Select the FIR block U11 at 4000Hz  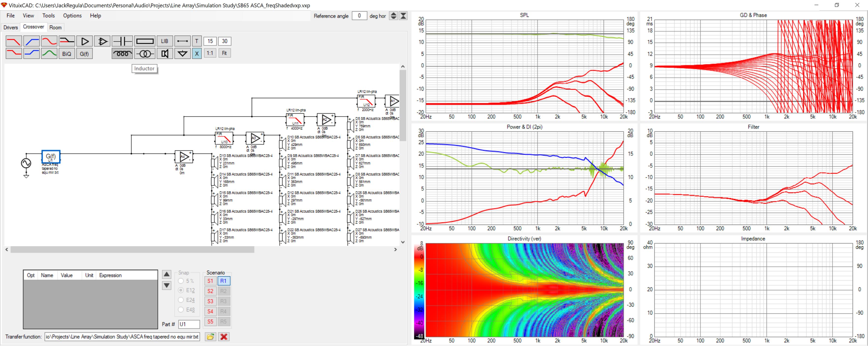[x=295, y=120]
